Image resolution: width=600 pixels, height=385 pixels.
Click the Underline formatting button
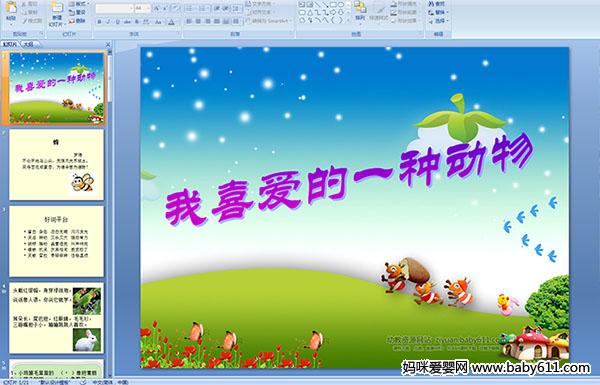(x=117, y=22)
